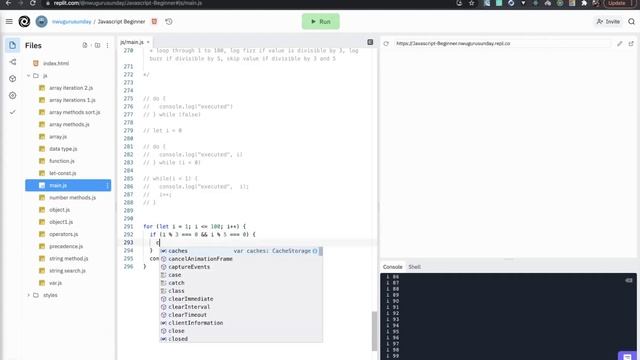Open the main.js row options menu
Viewport: 640px width, 360px height.
click(107, 185)
